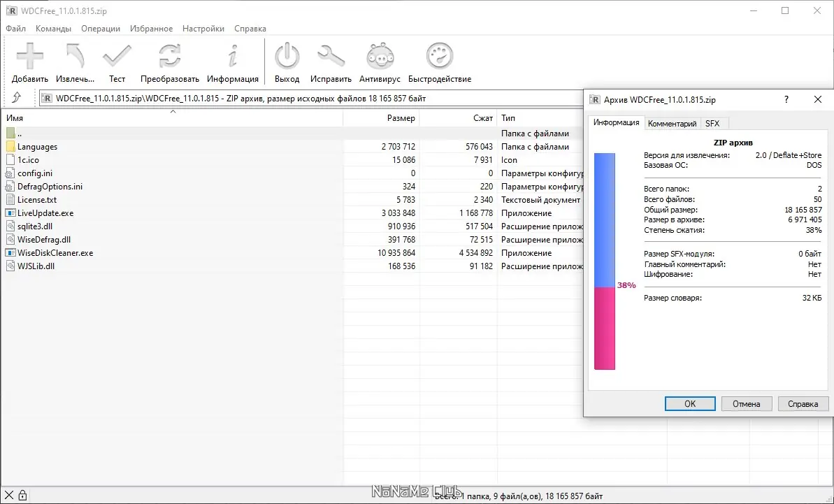Open the Настройки menu
The width and height of the screenshot is (834, 504).
point(203,29)
